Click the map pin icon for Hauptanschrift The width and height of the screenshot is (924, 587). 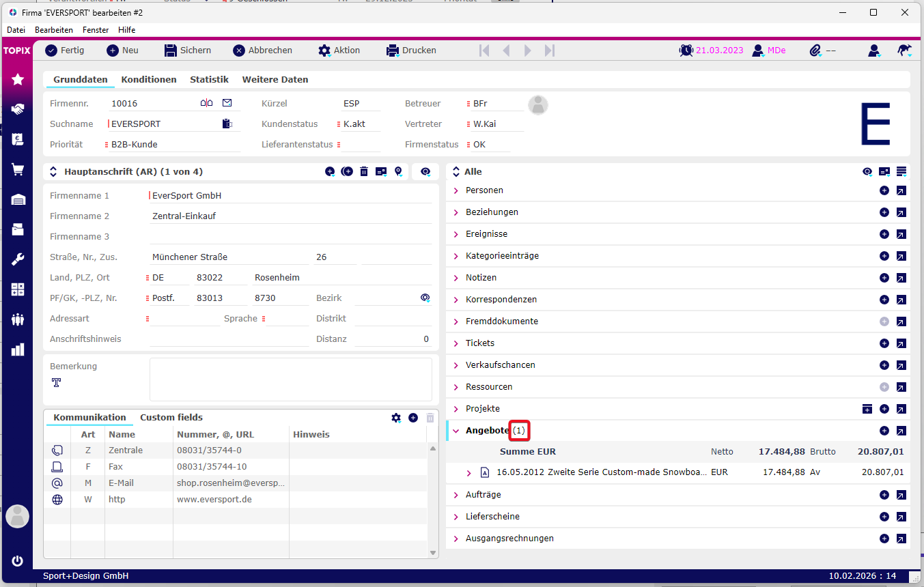pos(398,172)
